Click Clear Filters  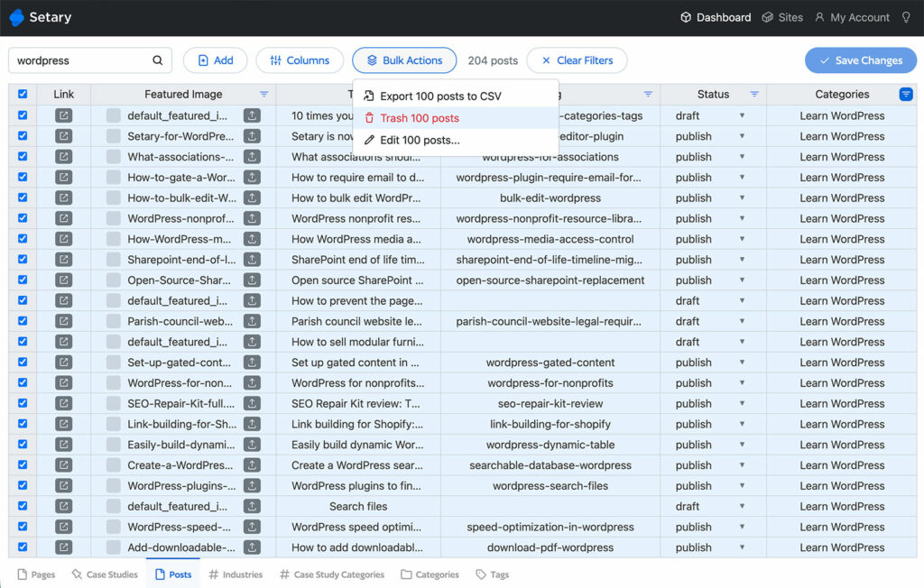coord(577,60)
